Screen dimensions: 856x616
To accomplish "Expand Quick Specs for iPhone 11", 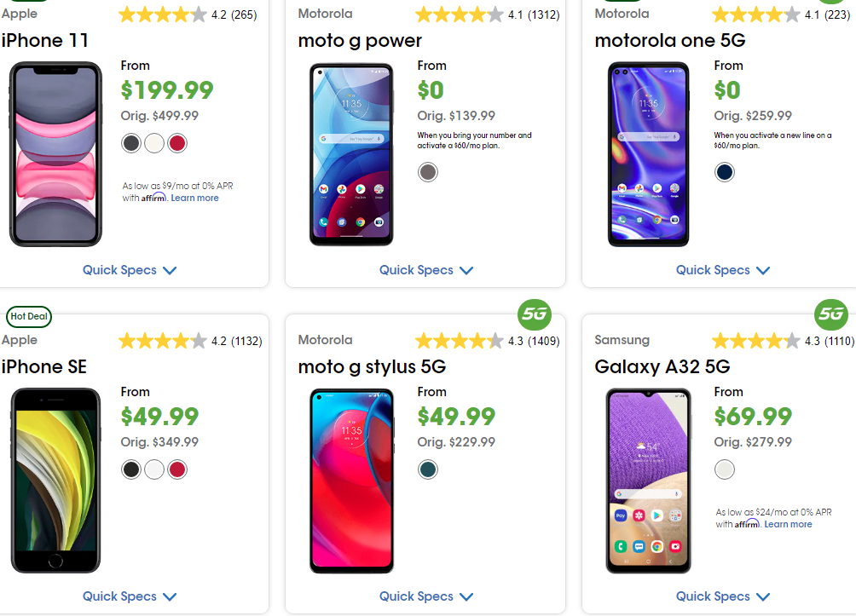I will [130, 270].
